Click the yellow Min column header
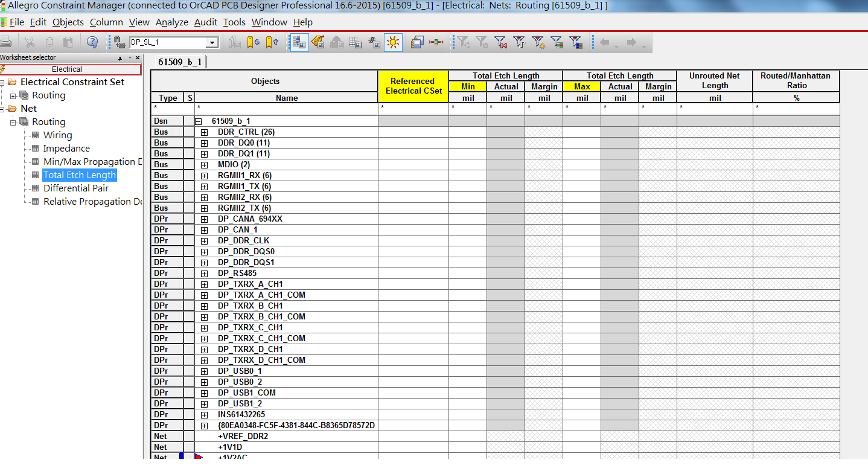Viewport: 868px width, 471px height. tap(468, 87)
